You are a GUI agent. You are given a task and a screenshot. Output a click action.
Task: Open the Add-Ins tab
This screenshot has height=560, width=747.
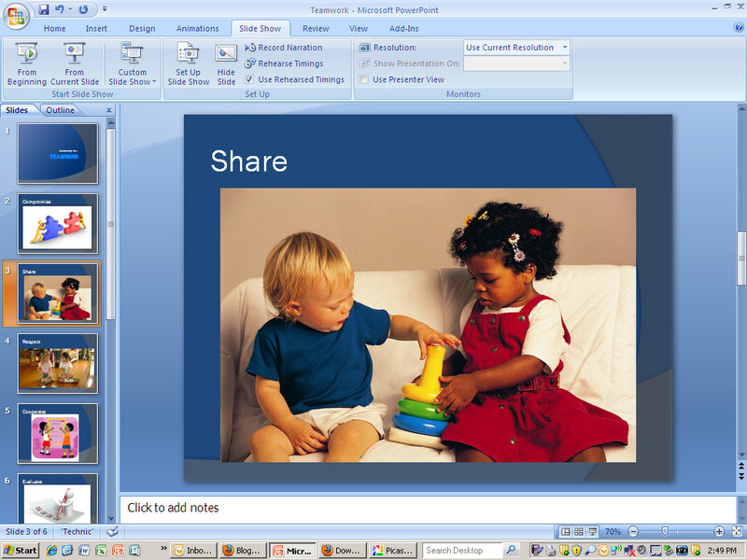pos(404,29)
